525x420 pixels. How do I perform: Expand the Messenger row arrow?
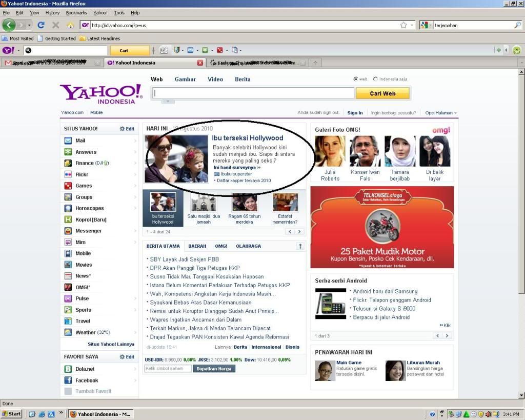[135, 231]
